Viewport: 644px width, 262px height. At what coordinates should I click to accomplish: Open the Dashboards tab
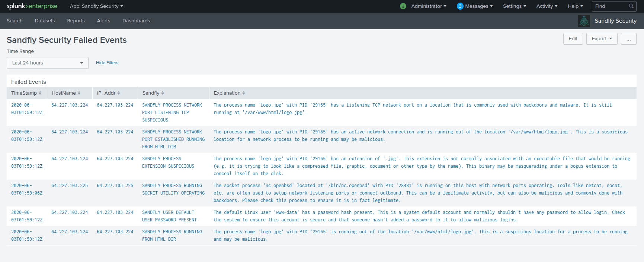point(136,21)
